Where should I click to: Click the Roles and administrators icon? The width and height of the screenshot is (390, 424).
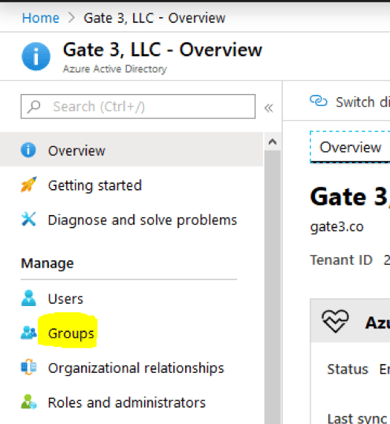point(29,402)
